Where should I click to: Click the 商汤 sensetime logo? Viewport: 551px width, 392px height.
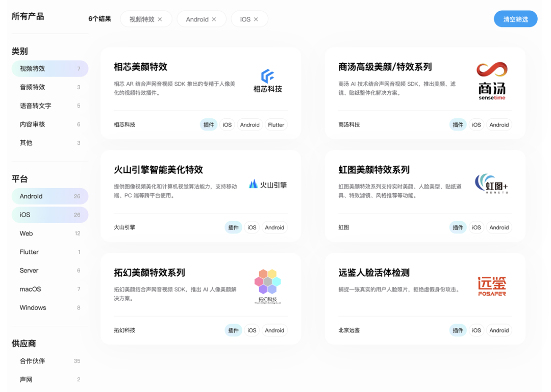coord(492,81)
